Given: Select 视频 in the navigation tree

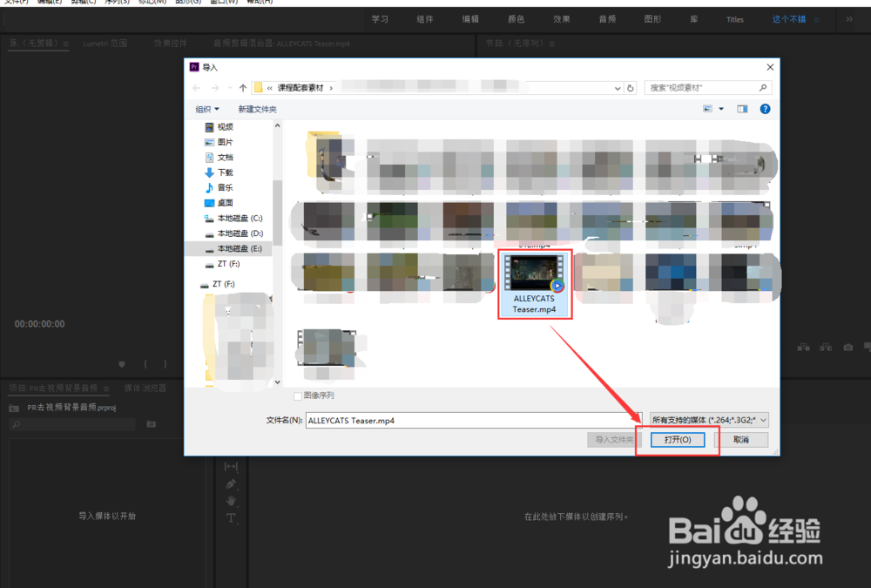Looking at the screenshot, I should [225, 126].
